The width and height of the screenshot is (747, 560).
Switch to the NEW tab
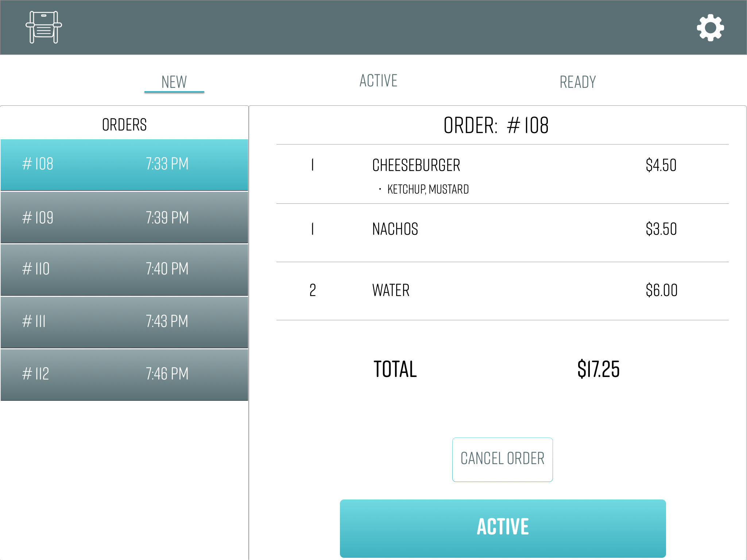[174, 82]
